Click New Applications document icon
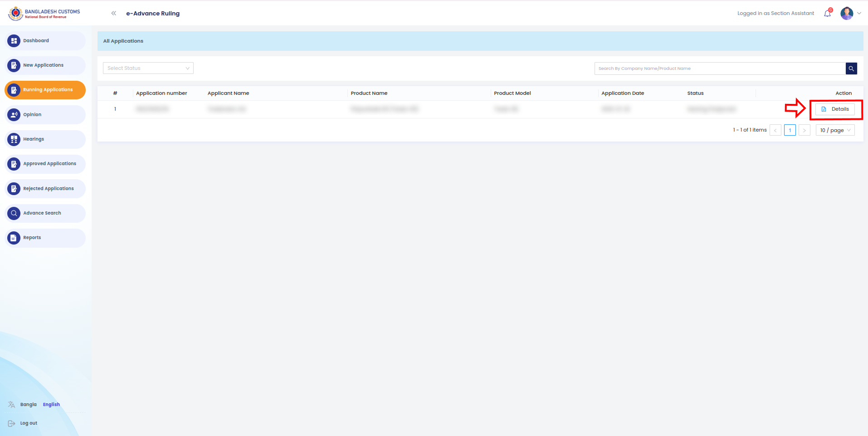The width and height of the screenshot is (868, 436). coord(14,65)
